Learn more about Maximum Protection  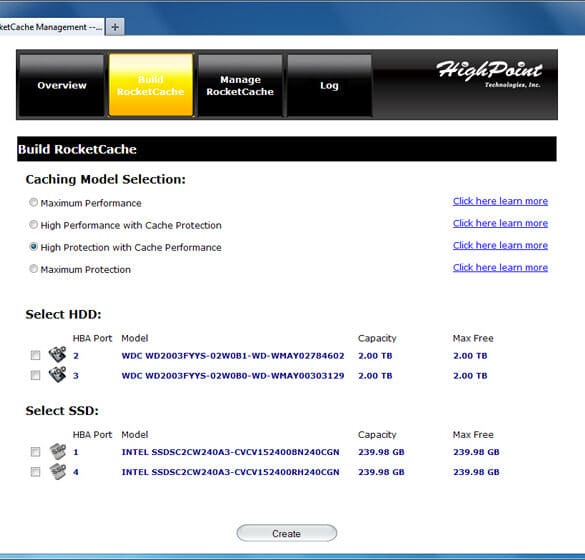(500, 268)
